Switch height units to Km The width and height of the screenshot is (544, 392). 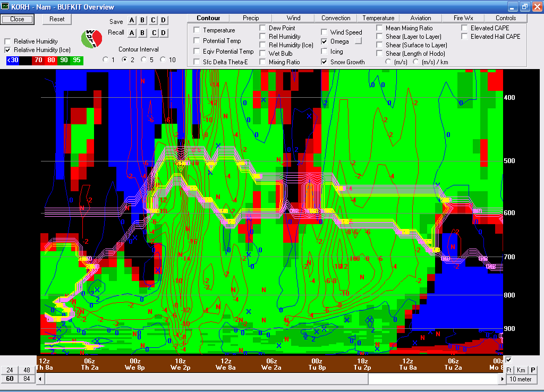(x=521, y=370)
